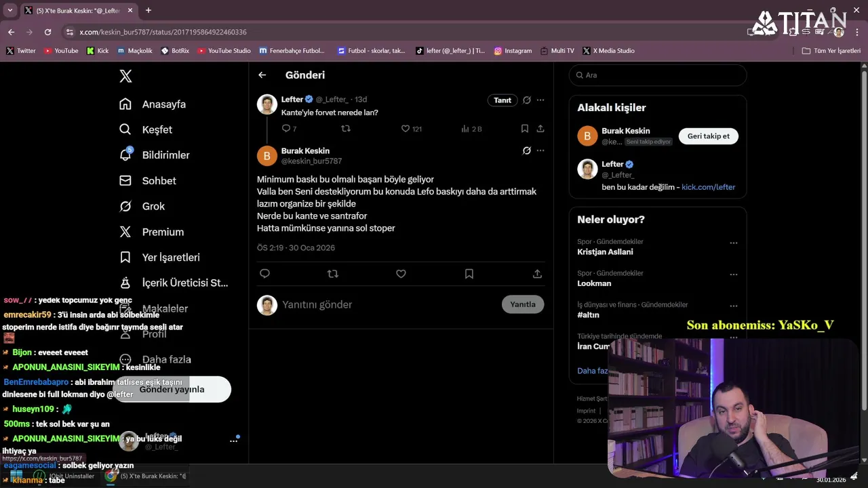Open Multi TV bookmark

pos(557,51)
